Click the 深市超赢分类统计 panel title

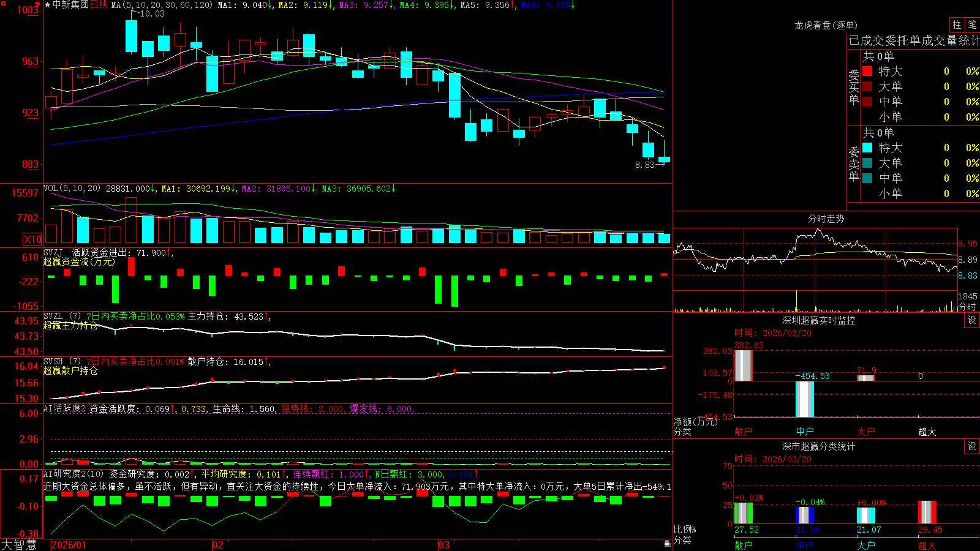point(818,446)
